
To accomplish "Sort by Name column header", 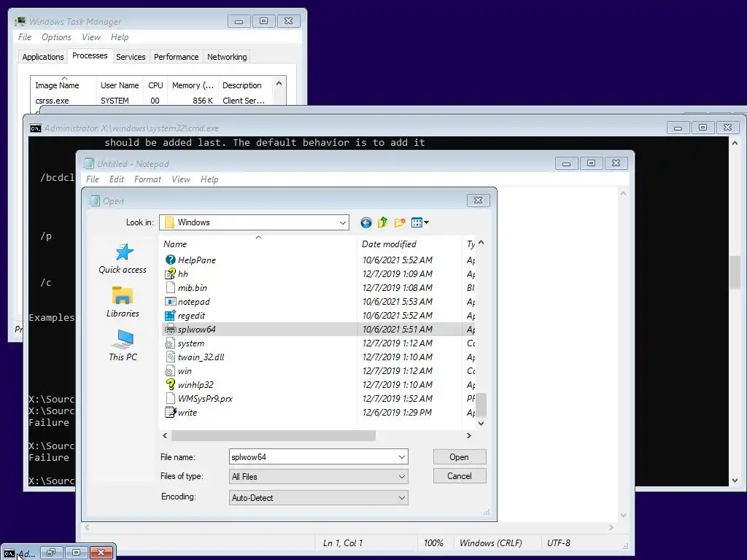I will click(x=258, y=244).
